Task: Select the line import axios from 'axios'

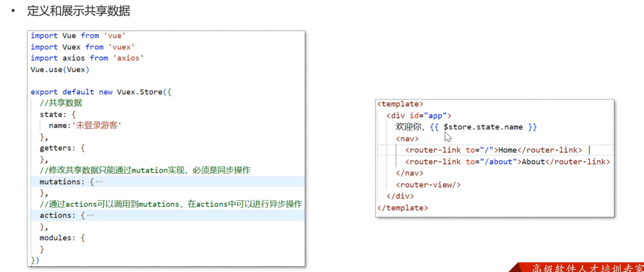Action: 87,58
